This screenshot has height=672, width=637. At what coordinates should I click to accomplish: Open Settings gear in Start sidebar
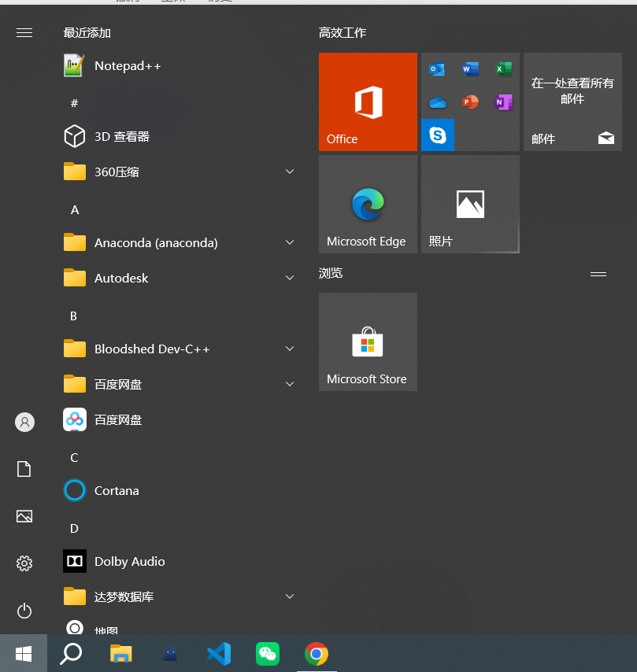(x=24, y=563)
